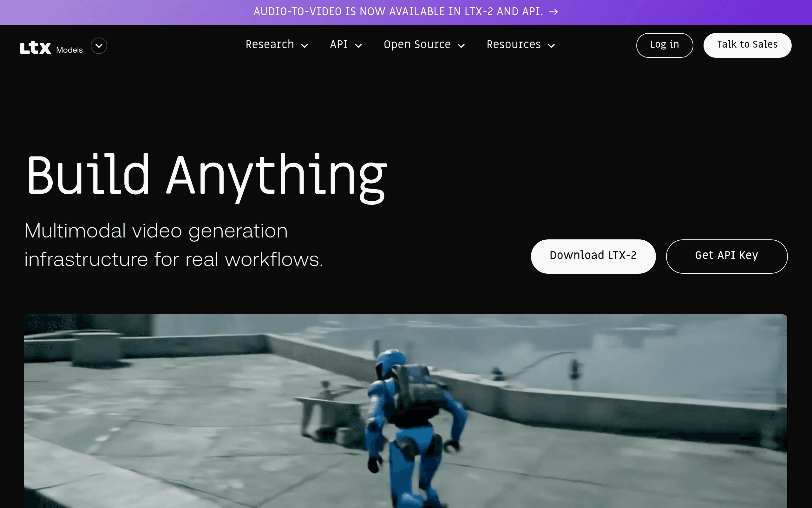Click the Talk to Sales button

[747, 45]
